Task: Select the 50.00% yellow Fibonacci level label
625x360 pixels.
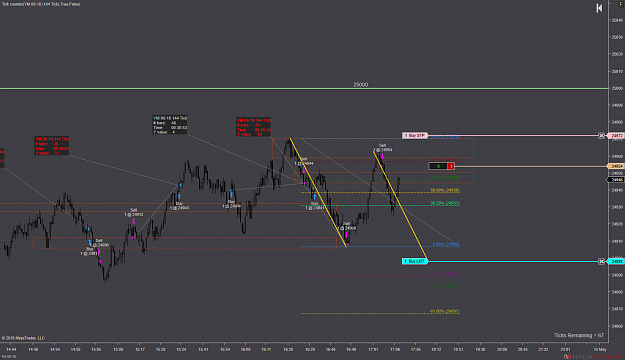Action: (x=445, y=191)
